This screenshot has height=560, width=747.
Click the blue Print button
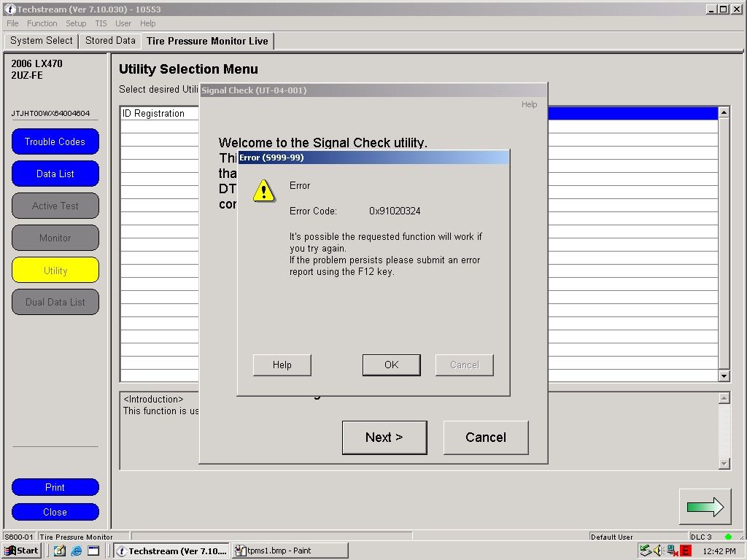(x=55, y=487)
